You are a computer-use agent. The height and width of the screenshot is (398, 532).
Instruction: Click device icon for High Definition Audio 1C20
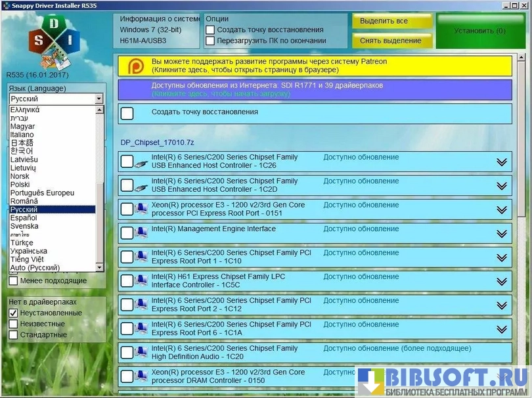click(x=141, y=353)
